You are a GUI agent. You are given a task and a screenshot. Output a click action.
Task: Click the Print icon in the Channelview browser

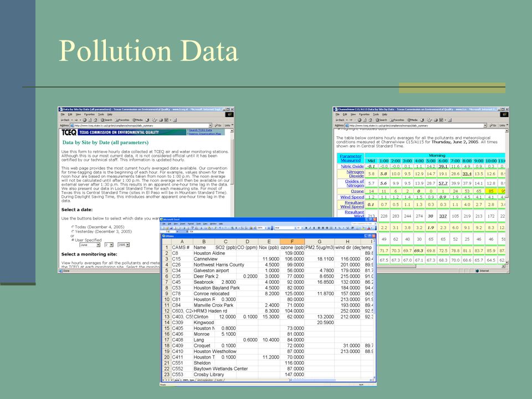tap(436, 120)
